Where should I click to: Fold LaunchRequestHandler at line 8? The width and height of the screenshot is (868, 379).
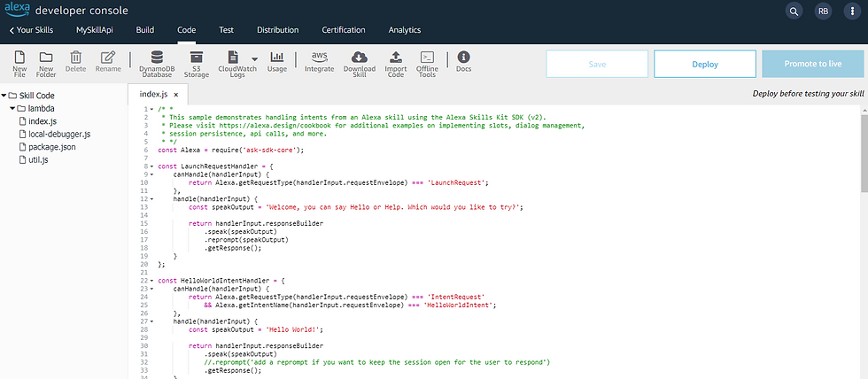(x=151, y=166)
